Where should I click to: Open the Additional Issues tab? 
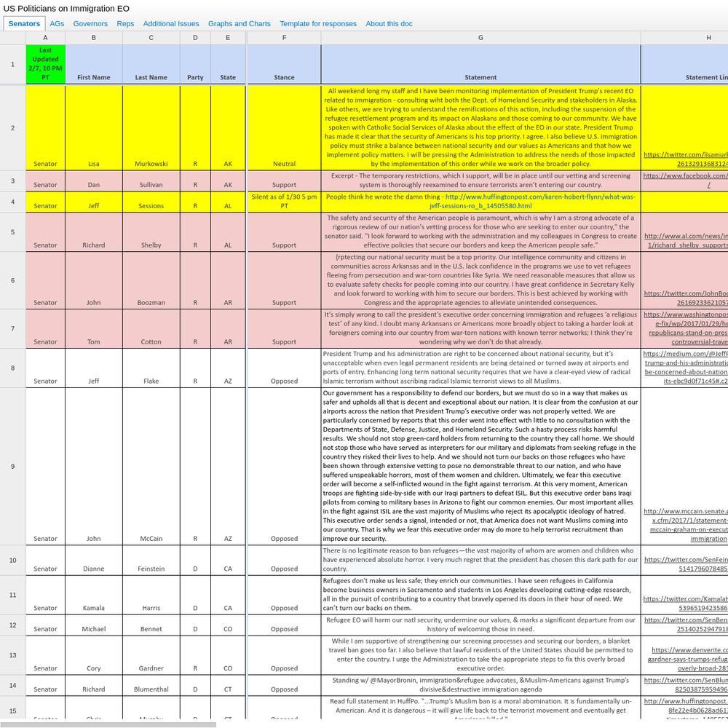coord(171,24)
